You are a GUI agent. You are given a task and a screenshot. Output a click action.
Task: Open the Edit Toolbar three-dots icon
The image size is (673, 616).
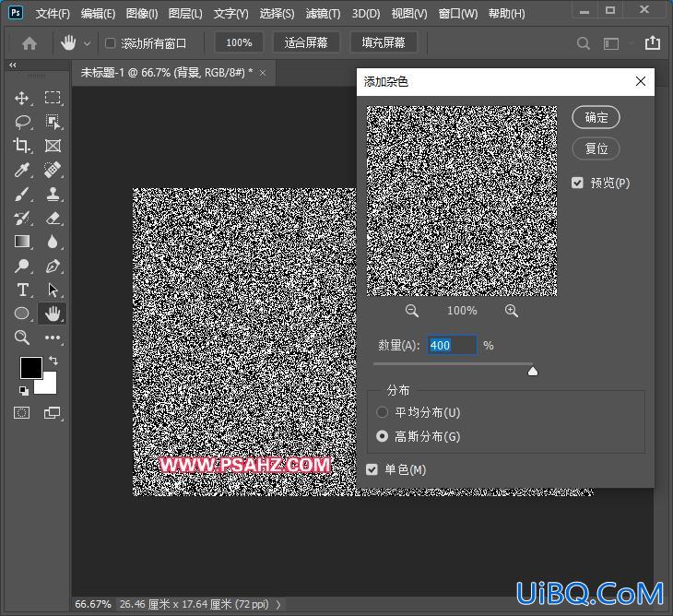pyautogui.click(x=53, y=338)
